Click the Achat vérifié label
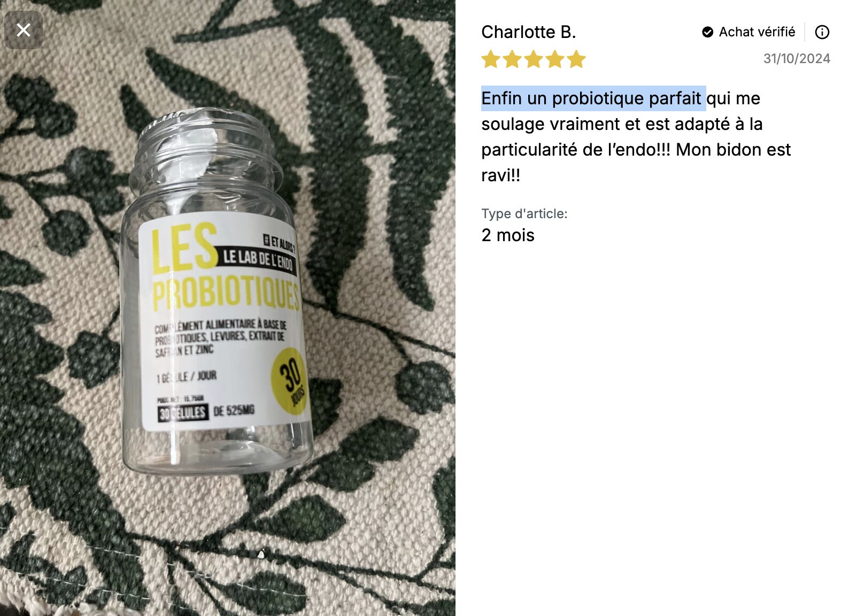This screenshot has width=849, height=616. click(757, 32)
